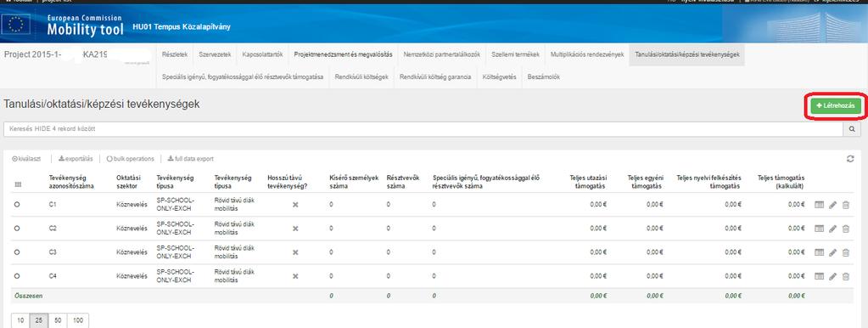Open the Multiplikációs rendezvények tab
Screen dimensions: 868x328
pos(587,55)
